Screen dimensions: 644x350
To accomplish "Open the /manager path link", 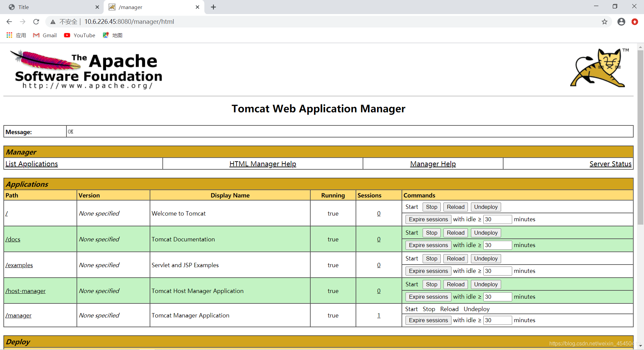I will point(18,315).
